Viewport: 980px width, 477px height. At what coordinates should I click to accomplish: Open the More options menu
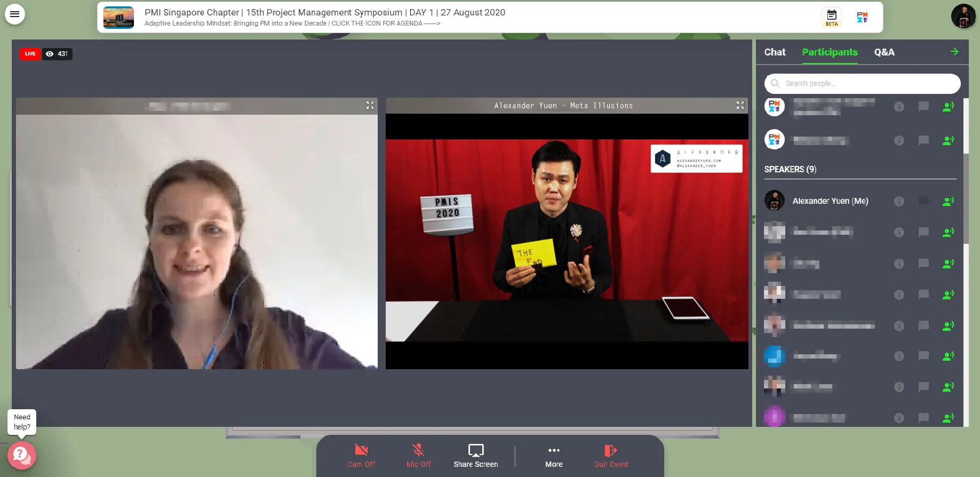point(554,456)
